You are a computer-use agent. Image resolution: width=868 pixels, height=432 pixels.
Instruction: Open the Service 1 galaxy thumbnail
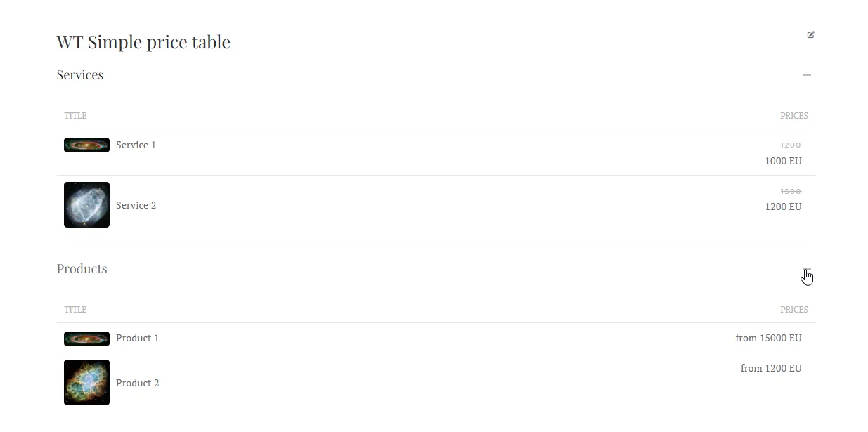click(x=86, y=145)
